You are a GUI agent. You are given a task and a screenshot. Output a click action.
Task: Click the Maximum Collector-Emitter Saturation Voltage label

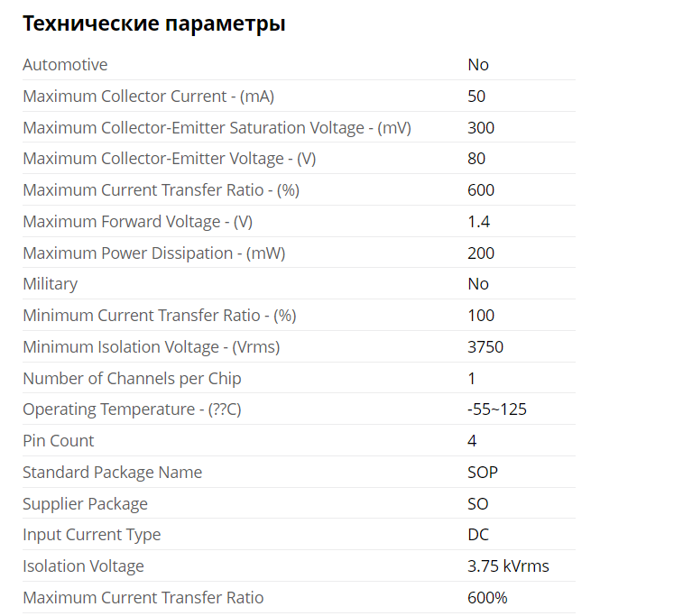pos(217,128)
